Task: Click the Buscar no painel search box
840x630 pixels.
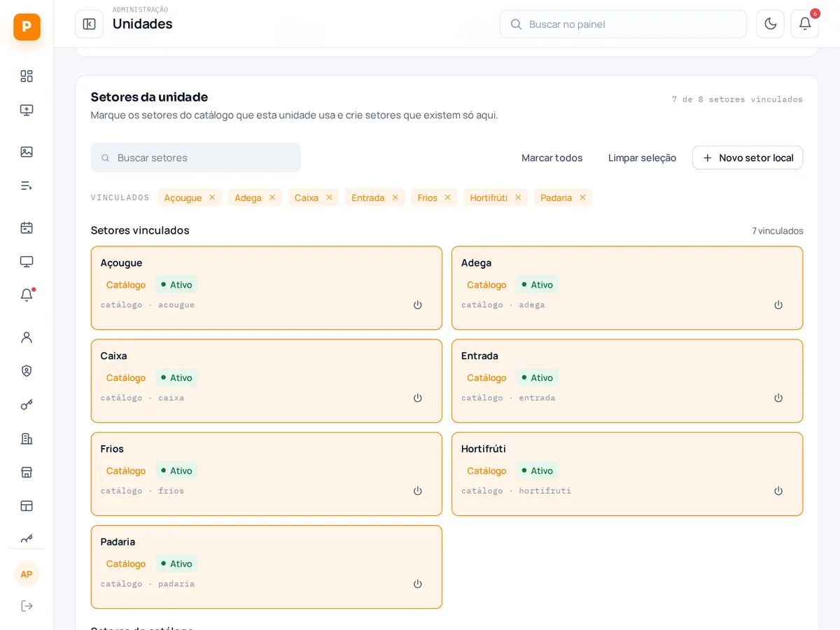Action: coord(623,24)
